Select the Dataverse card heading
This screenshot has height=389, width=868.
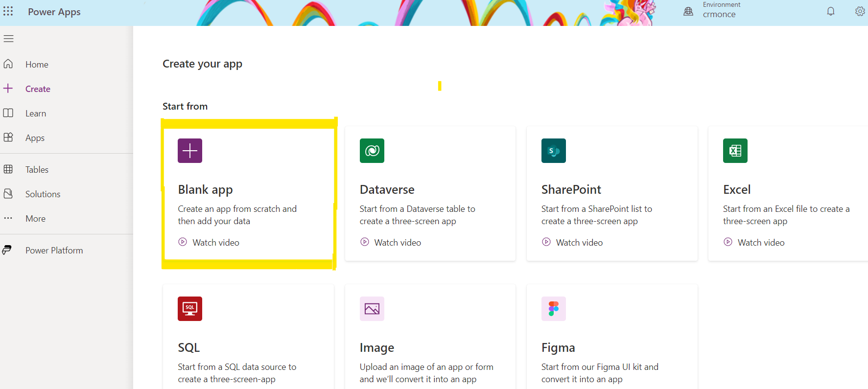387,189
